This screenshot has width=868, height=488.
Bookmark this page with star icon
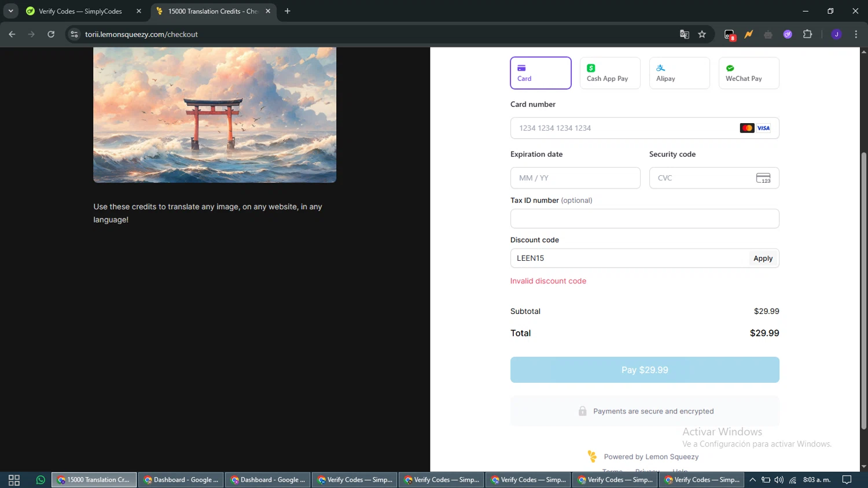702,34
